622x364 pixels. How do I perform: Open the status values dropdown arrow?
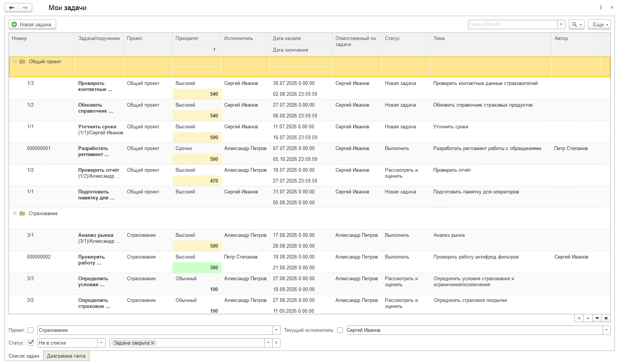pyautogui.click(x=268, y=343)
